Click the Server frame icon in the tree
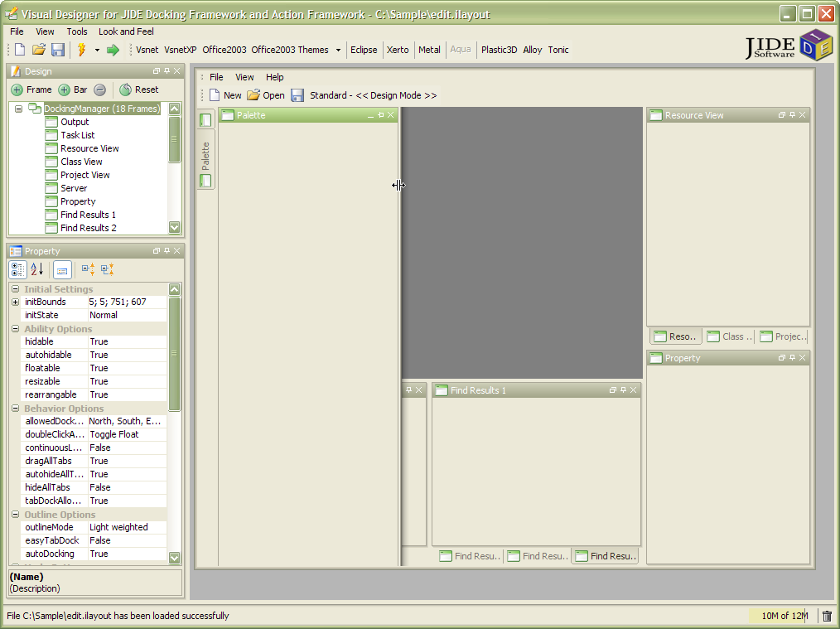Viewport: 840px width, 629px height. (51, 189)
